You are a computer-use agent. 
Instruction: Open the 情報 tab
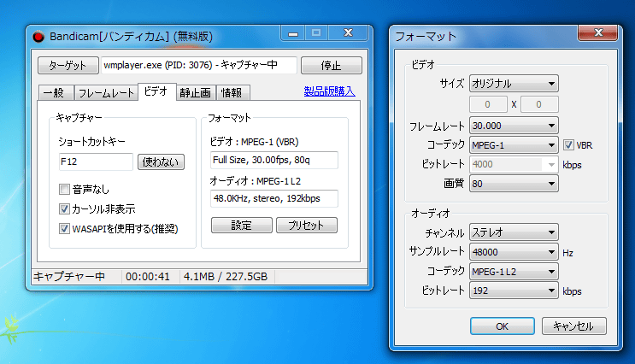pyautogui.click(x=232, y=93)
